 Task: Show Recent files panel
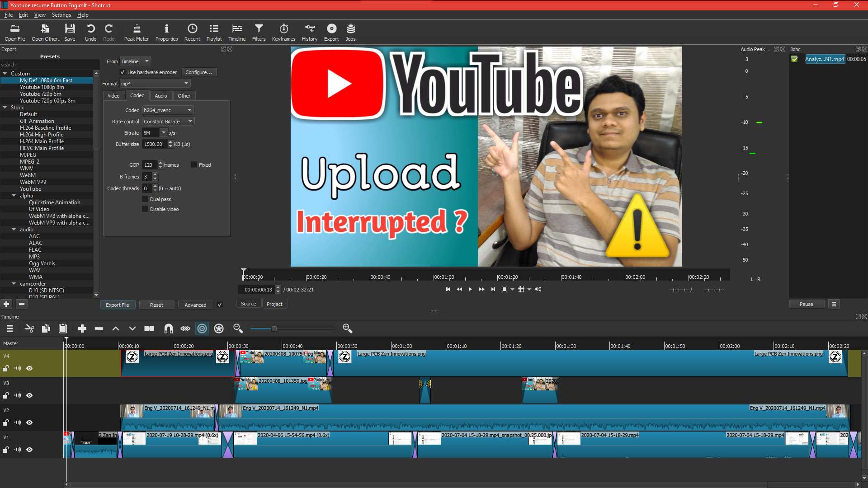[x=192, y=33]
